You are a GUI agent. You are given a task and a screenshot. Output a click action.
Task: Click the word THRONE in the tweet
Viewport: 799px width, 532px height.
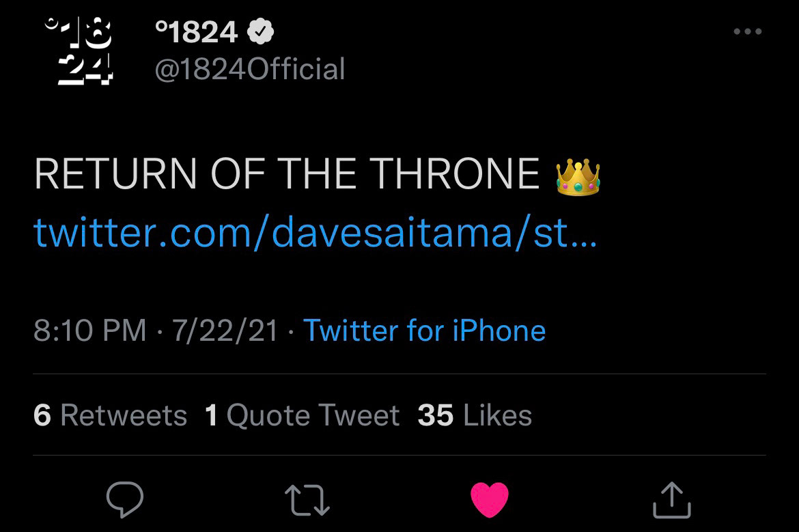point(455,175)
